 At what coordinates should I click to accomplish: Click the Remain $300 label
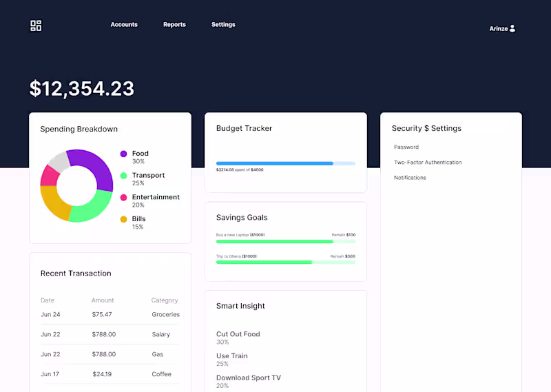342,256
